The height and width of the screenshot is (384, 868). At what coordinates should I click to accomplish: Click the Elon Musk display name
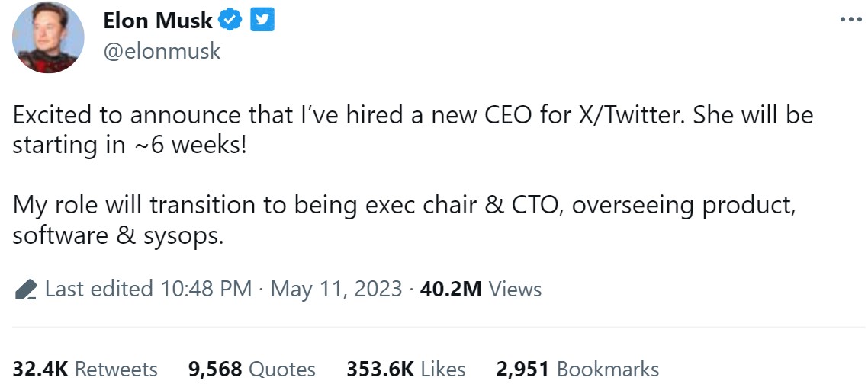158,21
